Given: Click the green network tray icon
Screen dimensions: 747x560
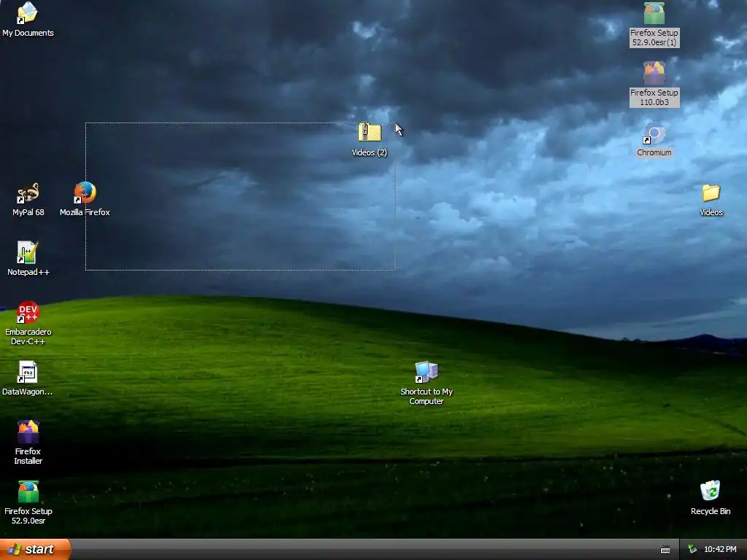Looking at the screenshot, I should pos(693,549).
